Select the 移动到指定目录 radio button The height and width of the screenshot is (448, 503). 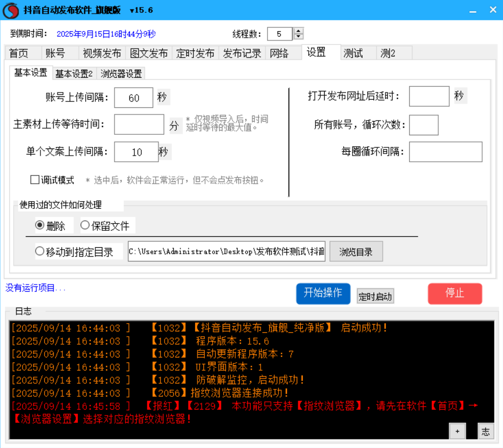coord(40,251)
